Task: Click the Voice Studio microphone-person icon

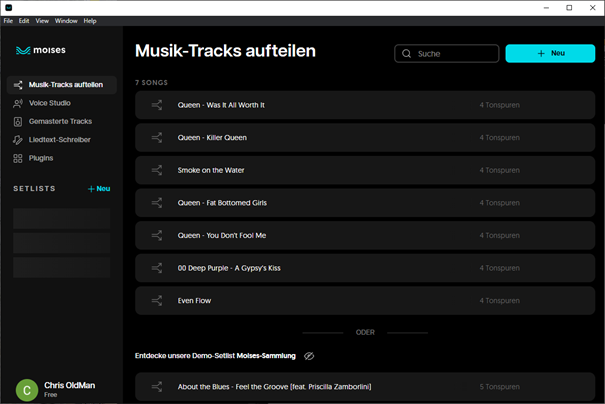Action: pos(18,103)
